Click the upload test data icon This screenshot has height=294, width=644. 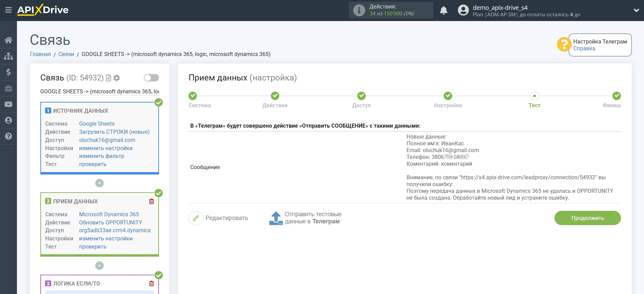[276, 218]
